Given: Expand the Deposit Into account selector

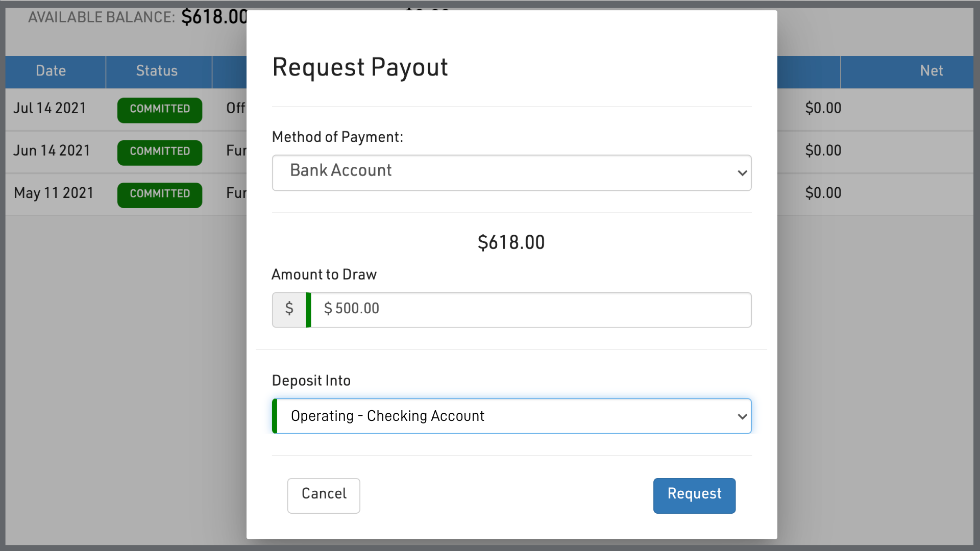Looking at the screenshot, I should (510, 416).
